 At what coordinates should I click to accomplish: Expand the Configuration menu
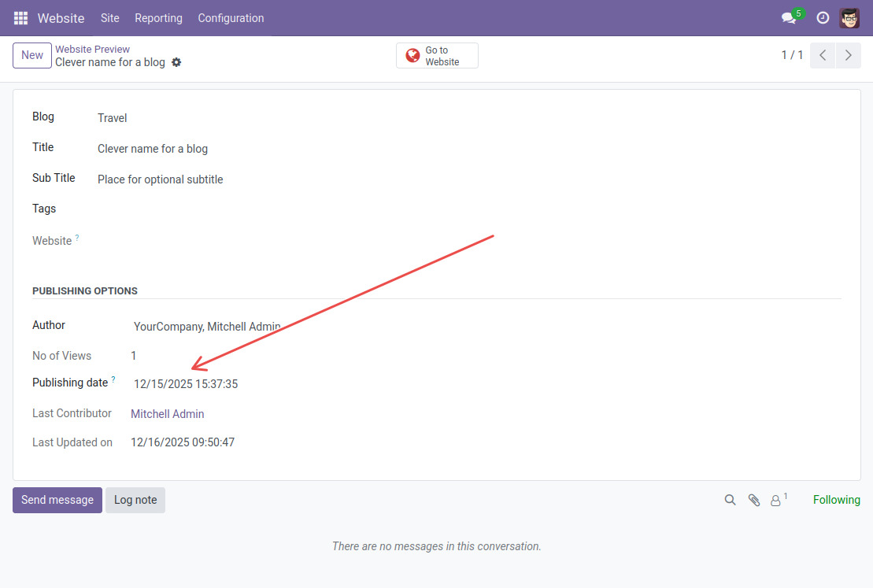[x=231, y=18]
